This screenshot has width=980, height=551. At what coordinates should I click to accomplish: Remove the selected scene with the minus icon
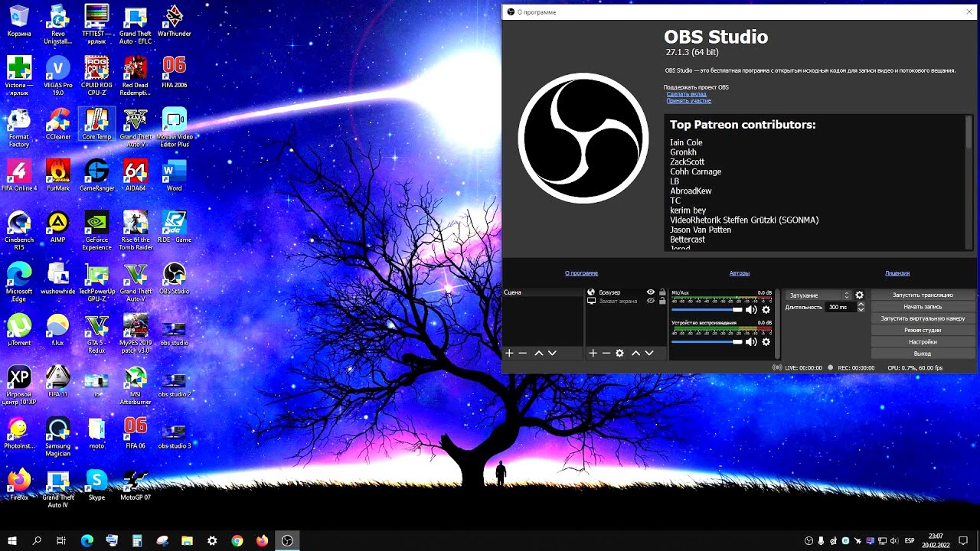(523, 353)
